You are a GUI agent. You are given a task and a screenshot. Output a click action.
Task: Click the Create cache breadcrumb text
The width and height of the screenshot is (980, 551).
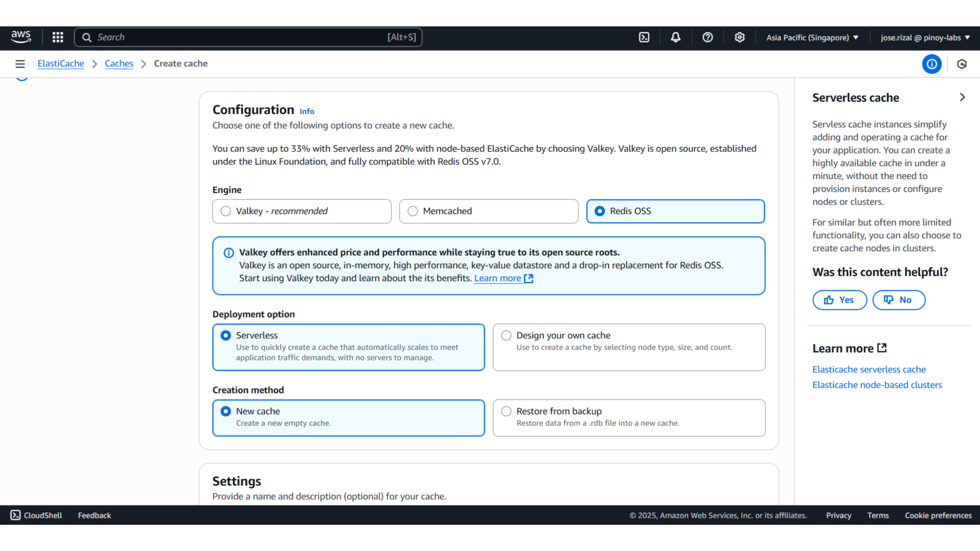click(181, 64)
